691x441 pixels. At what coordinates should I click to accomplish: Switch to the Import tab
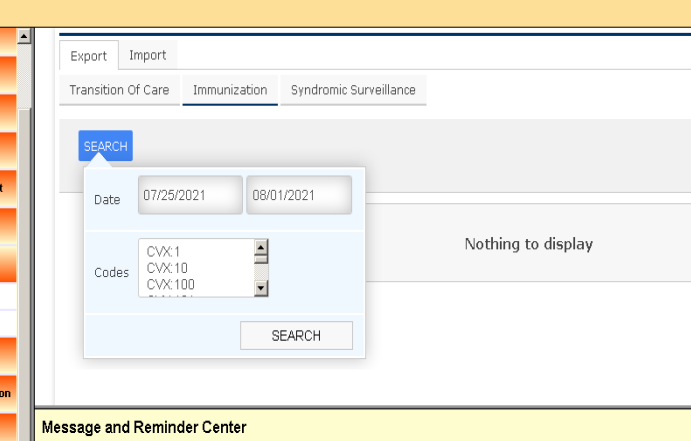[x=148, y=55]
